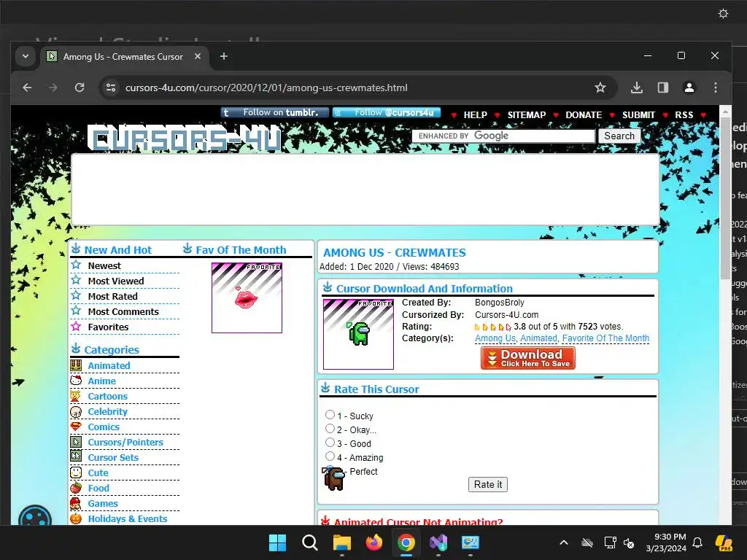
Task: Click the Cute smiley category icon
Action: [x=76, y=472]
